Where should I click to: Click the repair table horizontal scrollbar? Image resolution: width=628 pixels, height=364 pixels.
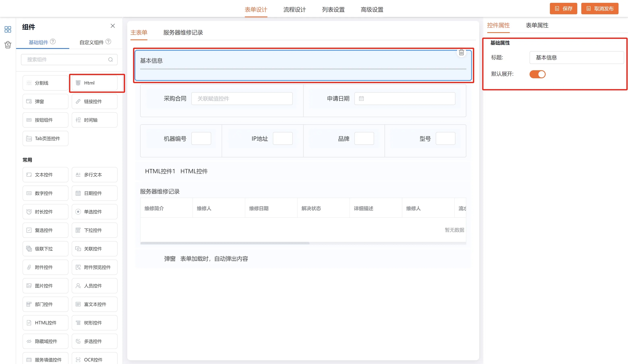click(225, 243)
